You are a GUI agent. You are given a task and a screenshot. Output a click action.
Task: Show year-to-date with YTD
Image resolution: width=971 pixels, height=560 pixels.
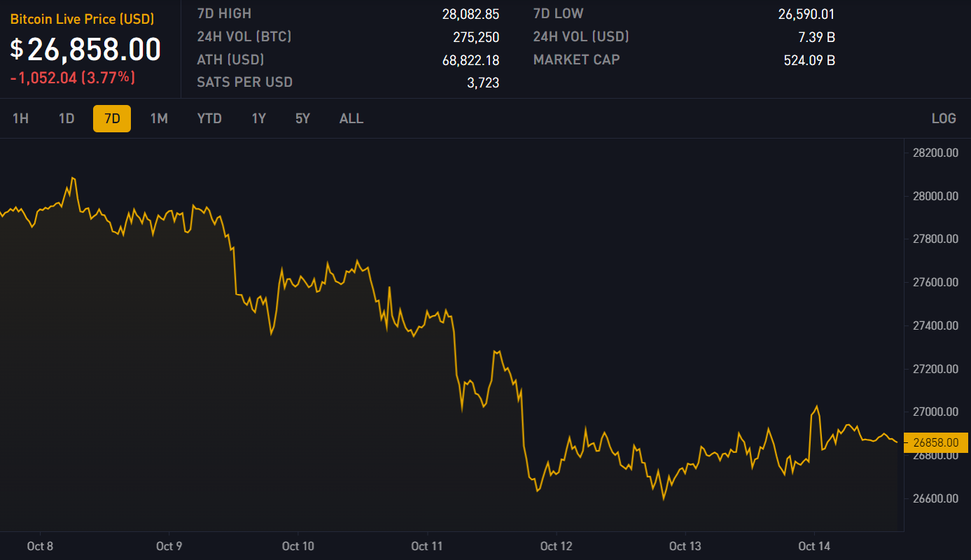coord(209,118)
